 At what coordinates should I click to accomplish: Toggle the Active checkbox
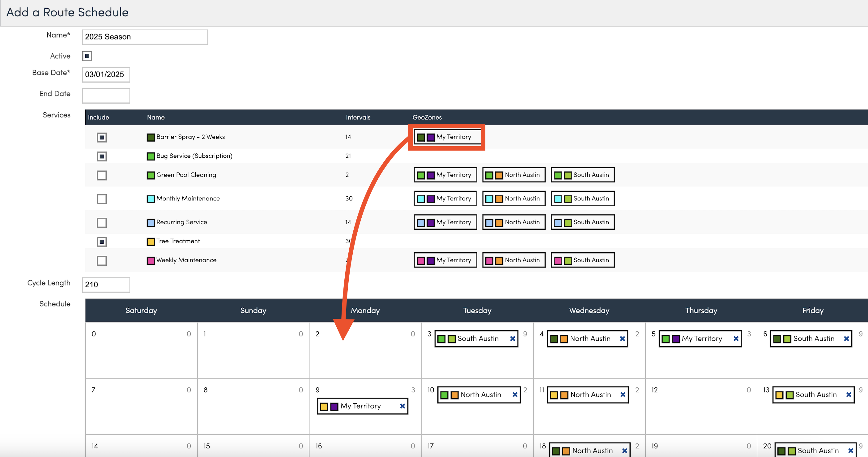point(87,56)
